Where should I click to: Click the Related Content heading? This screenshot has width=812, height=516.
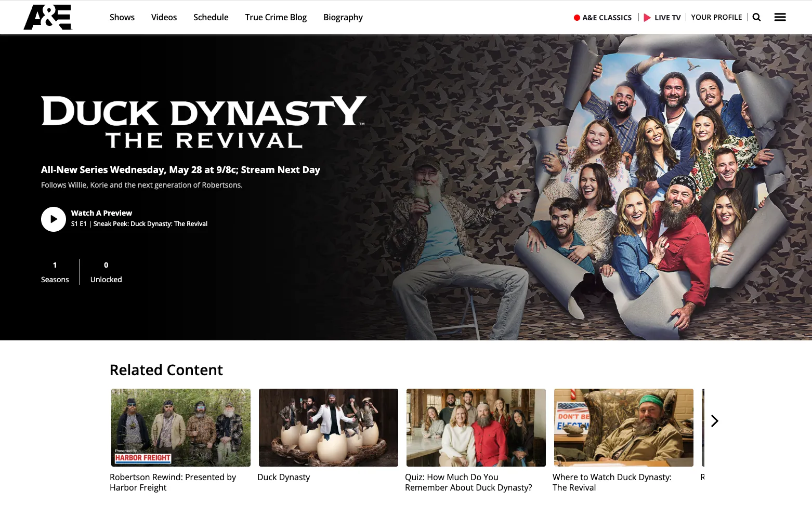pyautogui.click(x=166, y=370)
